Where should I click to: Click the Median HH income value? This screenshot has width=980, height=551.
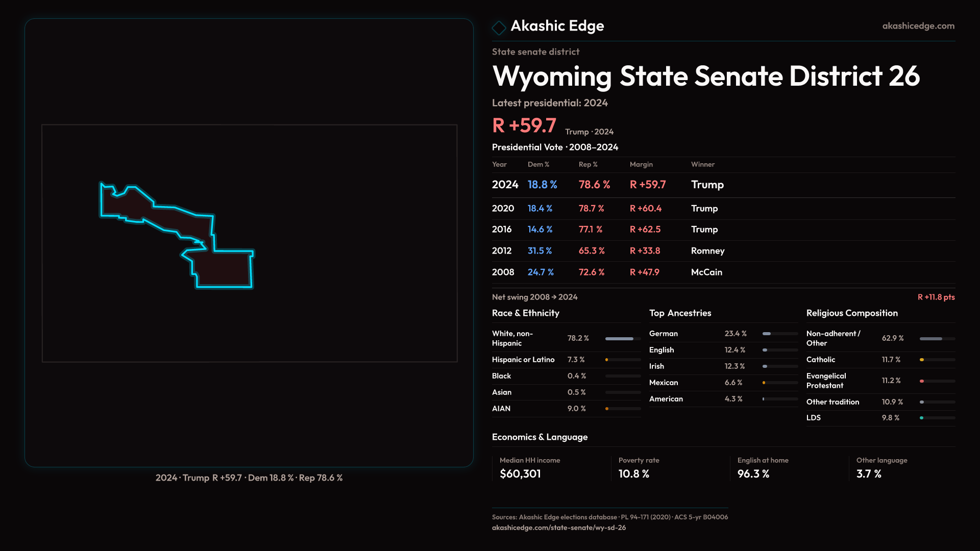pyautogui.click(x=520, y=474)
